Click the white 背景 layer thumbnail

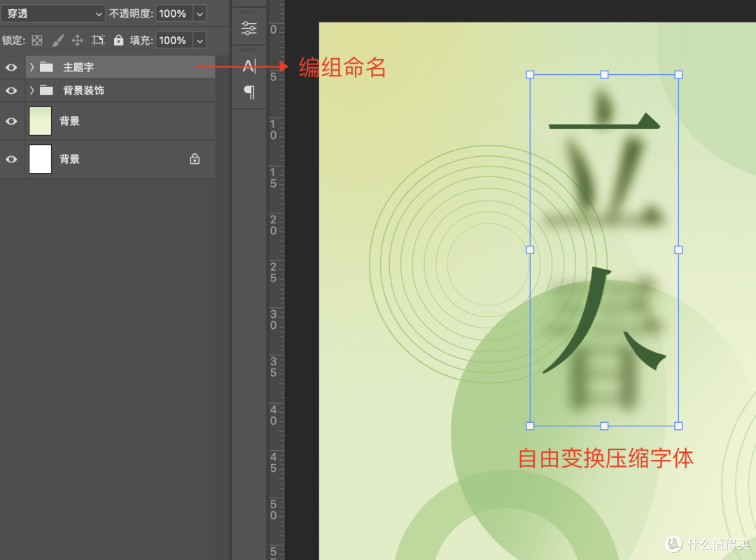point(41,159)
